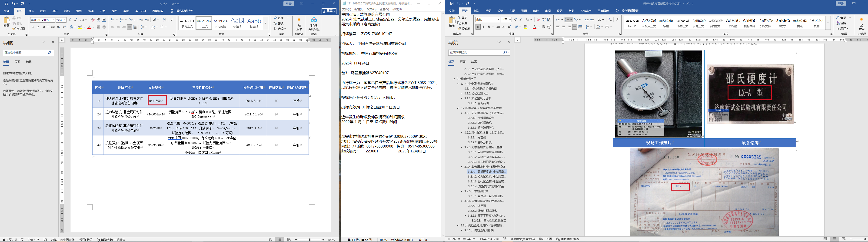Apply subscript in 文档2 window
The image size is (868, 242).
[59, 27]
